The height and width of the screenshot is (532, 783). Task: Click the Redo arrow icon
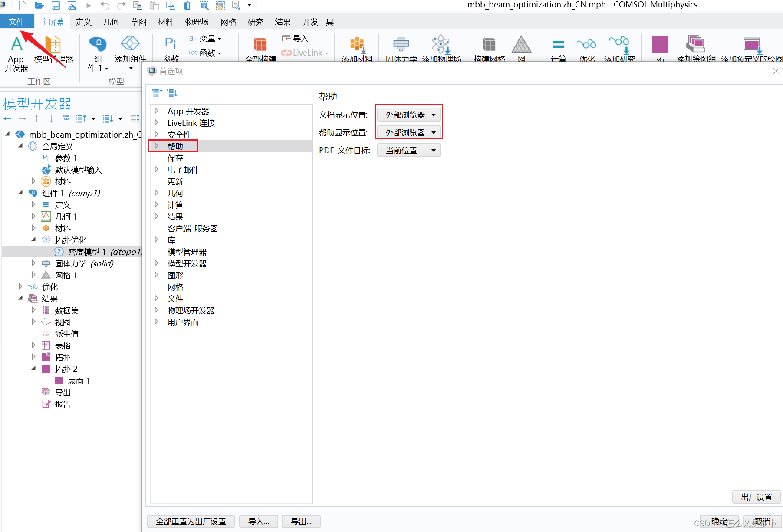point(121,5)
